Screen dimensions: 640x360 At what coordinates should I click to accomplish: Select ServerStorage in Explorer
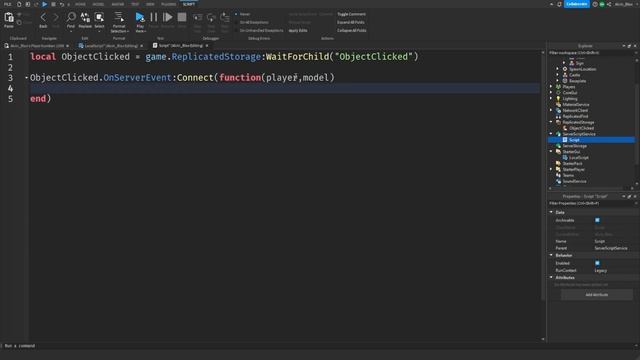pyautogui.click(x=574, y=146)
